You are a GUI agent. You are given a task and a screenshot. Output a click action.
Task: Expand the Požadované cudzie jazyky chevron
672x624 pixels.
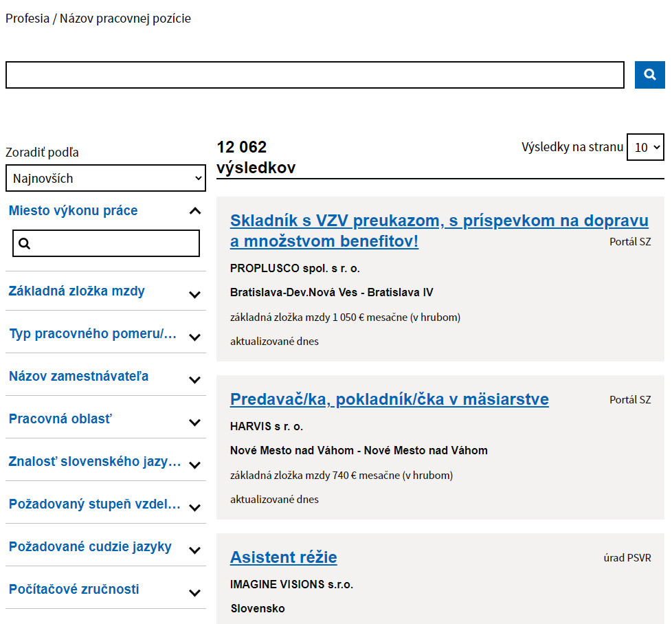tap(195, 550)
